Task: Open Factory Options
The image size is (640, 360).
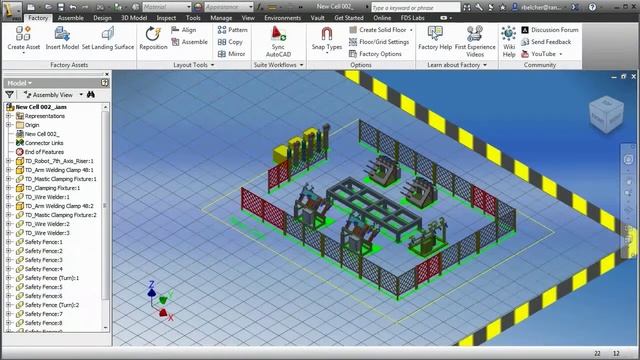Action: tap(375, 53)
